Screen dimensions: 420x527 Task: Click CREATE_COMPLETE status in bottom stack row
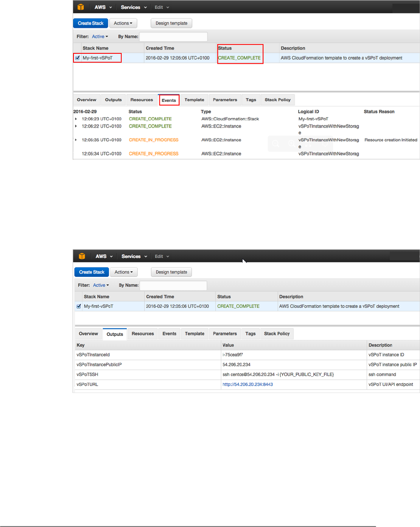pos(239,306)
